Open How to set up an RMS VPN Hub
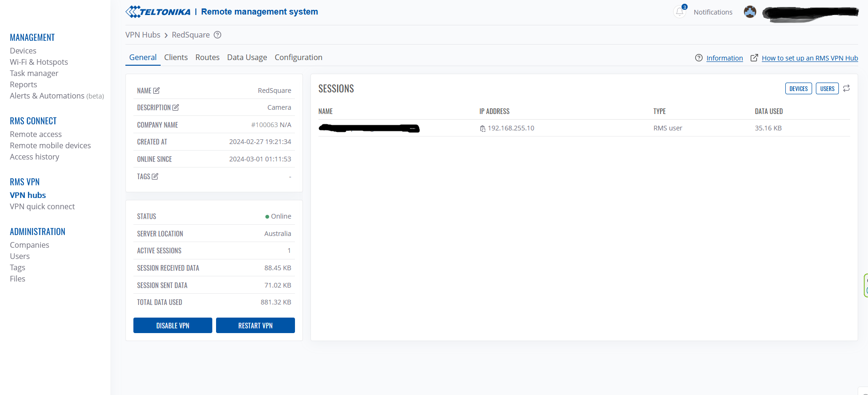 point(810,58)
